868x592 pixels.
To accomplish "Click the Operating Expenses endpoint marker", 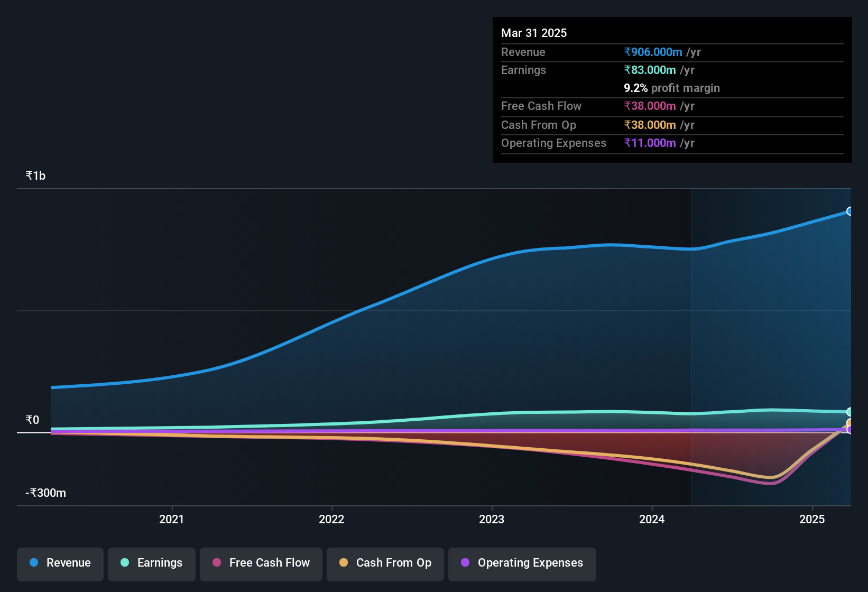I will [850, 430].
